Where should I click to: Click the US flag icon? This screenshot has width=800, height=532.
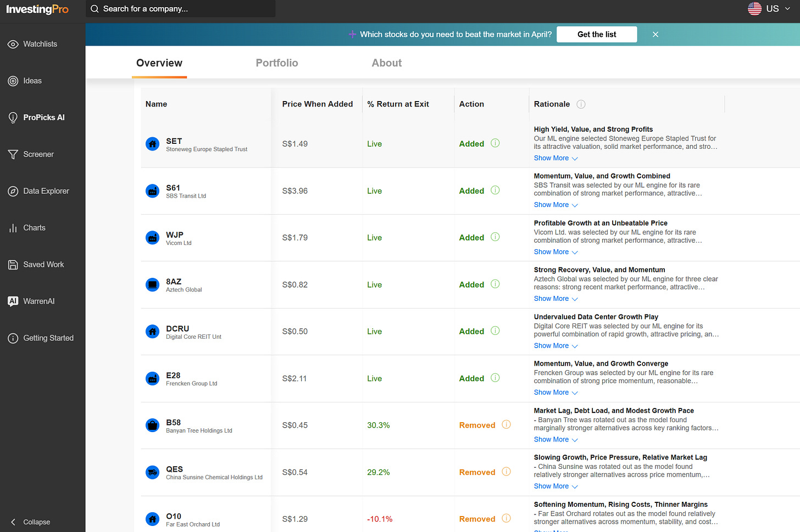754,9
